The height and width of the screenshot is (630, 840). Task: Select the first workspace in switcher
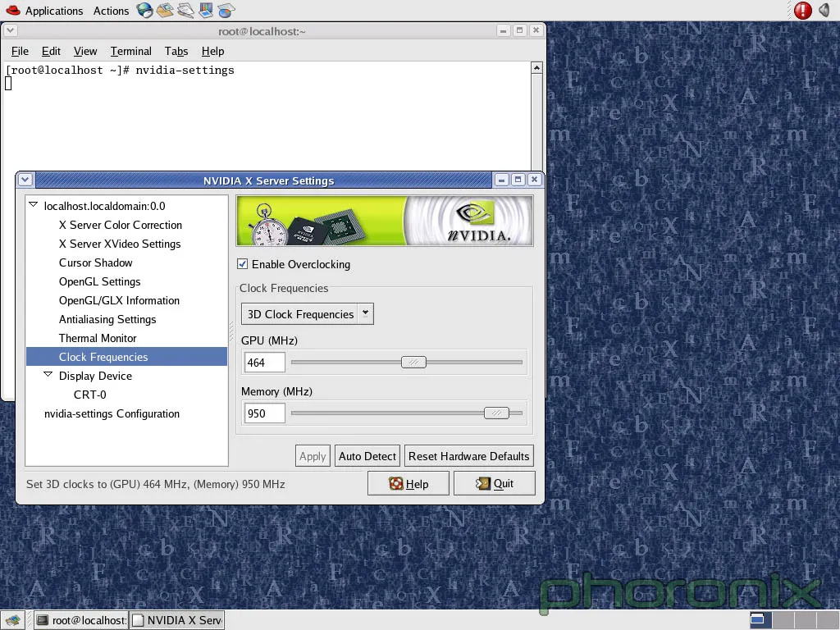[x=760, y=620]
